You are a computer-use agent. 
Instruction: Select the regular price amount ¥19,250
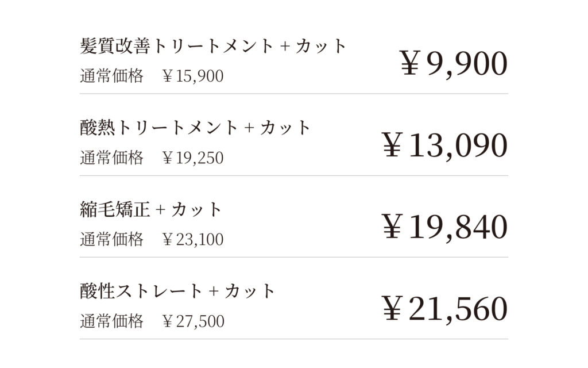(x=193, y=158)
